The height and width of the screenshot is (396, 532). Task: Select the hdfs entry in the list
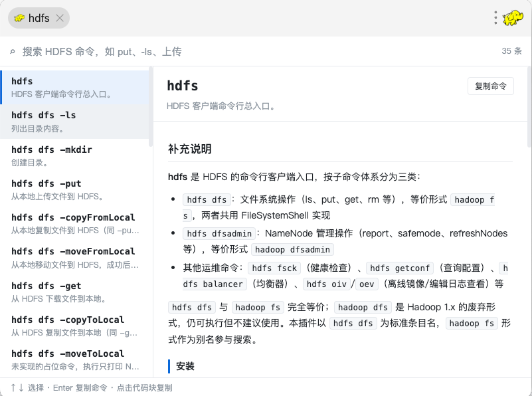(74, 87)
